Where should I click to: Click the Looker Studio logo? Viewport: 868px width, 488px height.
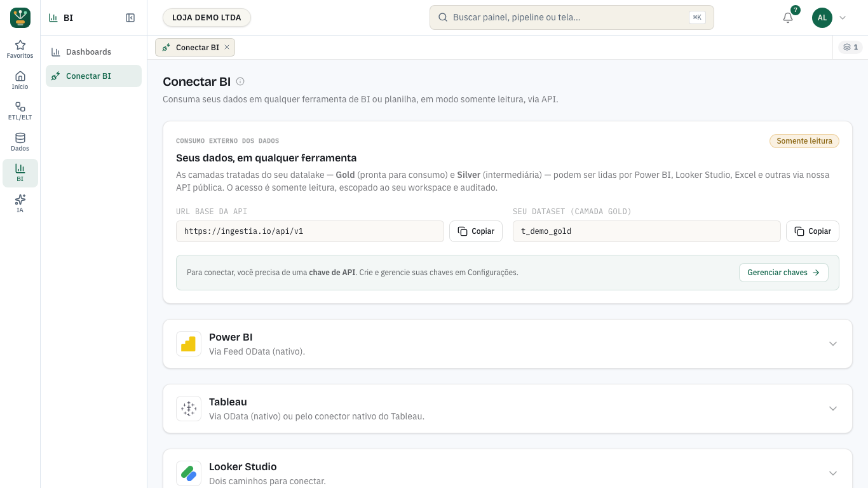[x=189, y=473]
